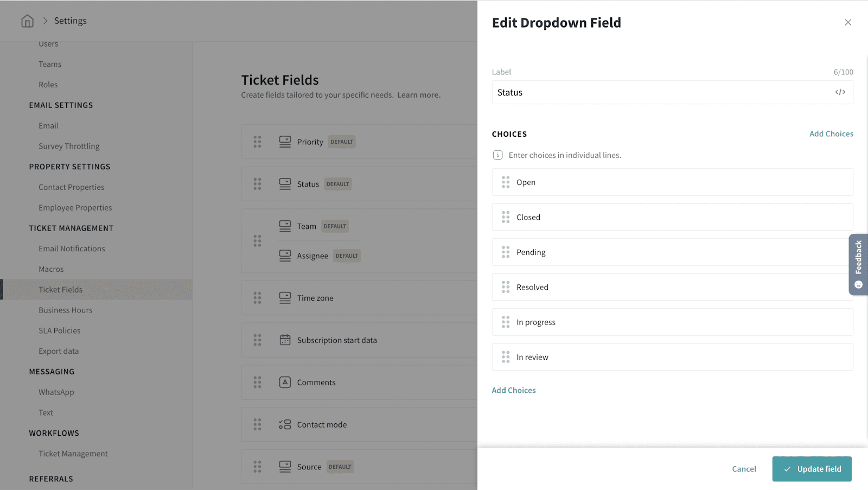Click the Update field button

click(x=812, y=469)
